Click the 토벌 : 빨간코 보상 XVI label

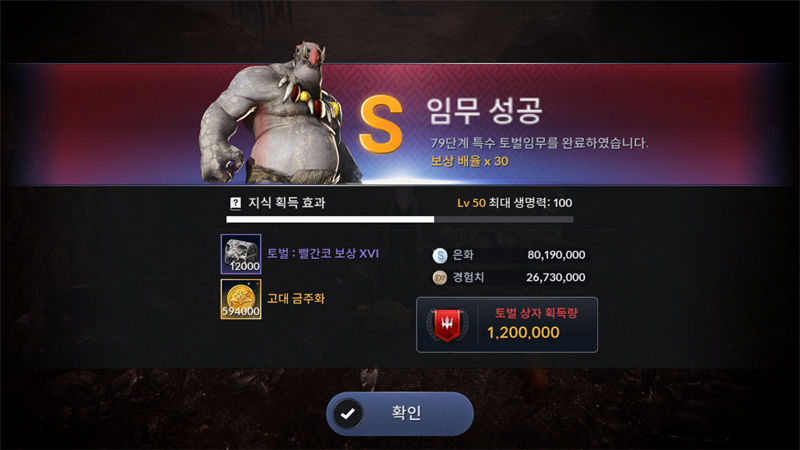click(323, 254)
